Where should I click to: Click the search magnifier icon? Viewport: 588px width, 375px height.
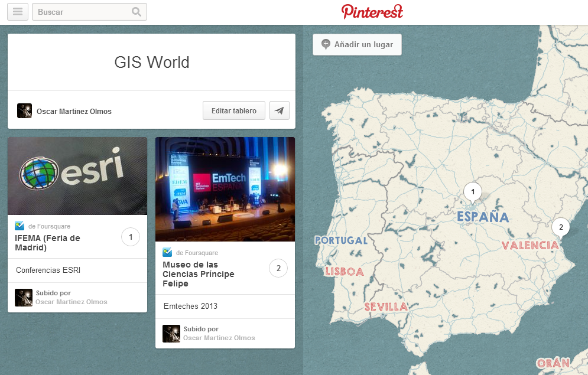[137, 12]
